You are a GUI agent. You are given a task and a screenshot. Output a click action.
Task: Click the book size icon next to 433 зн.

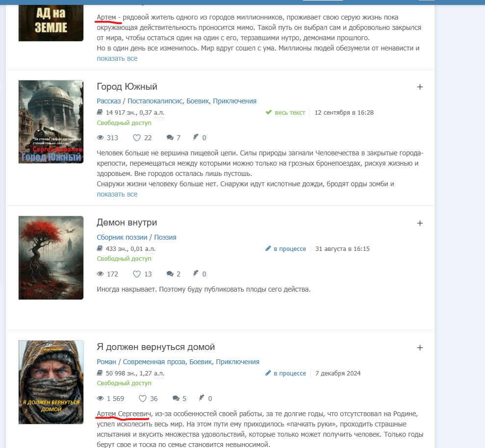pos(100,249)
